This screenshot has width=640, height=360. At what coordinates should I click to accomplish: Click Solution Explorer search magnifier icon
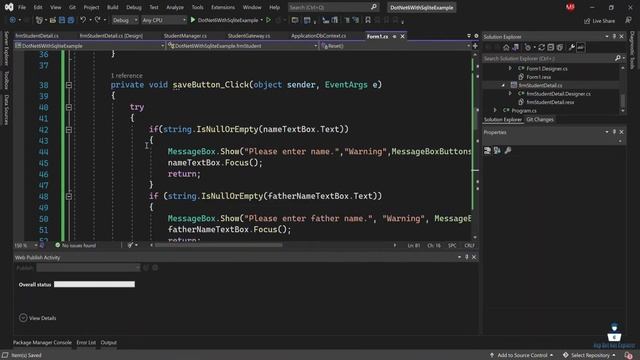click(x=618, y=58)
